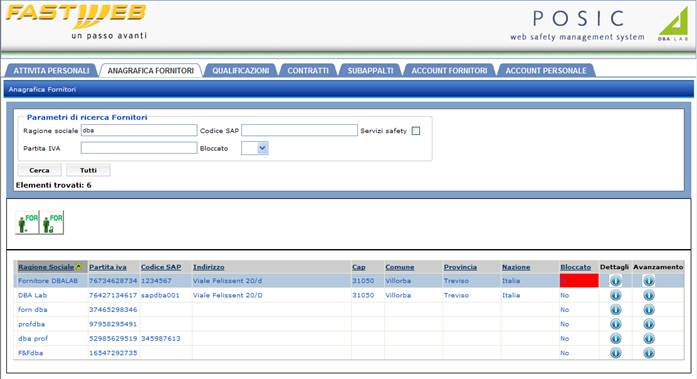Click Partita iva 52985629519
This screenshot has height=379, width=697.
coord(113,339)
